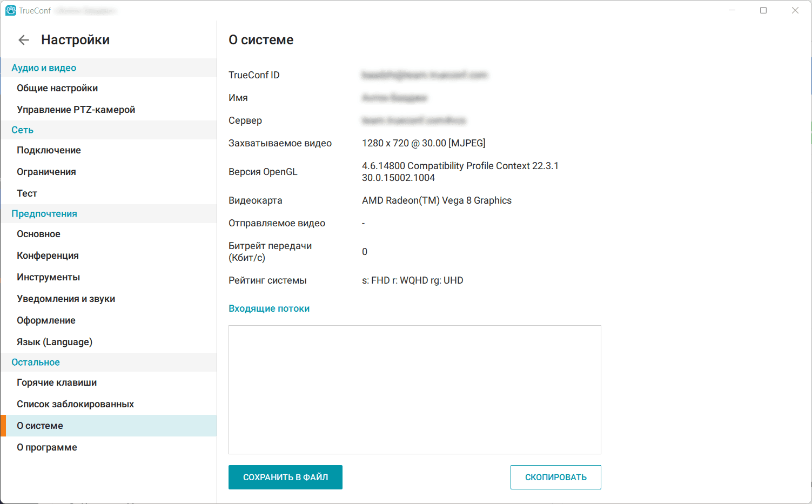Click the s: FHD r: WQHD rg: UHD rating
The height and width of the screenshot is (504, 812).
413,280
